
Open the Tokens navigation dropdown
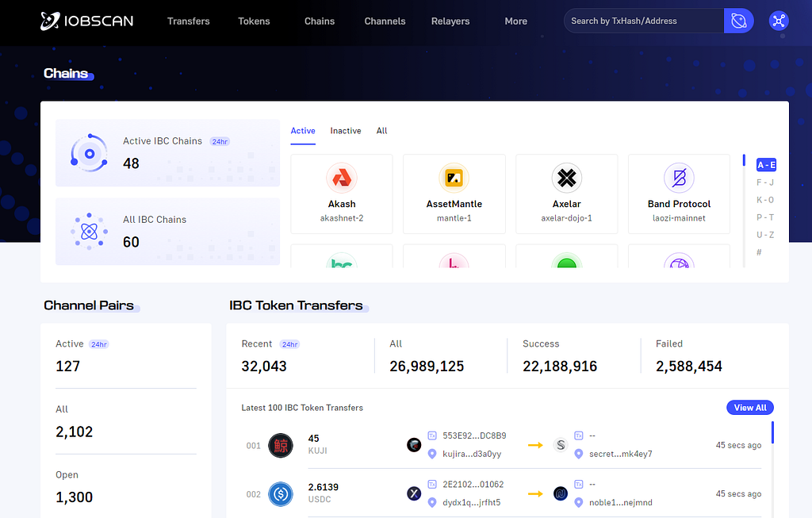254,21
